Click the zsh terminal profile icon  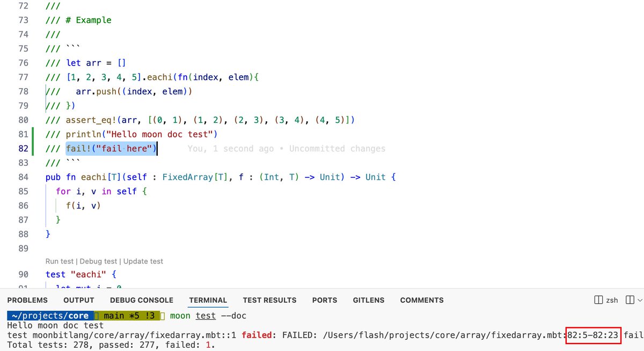point(598,300)
